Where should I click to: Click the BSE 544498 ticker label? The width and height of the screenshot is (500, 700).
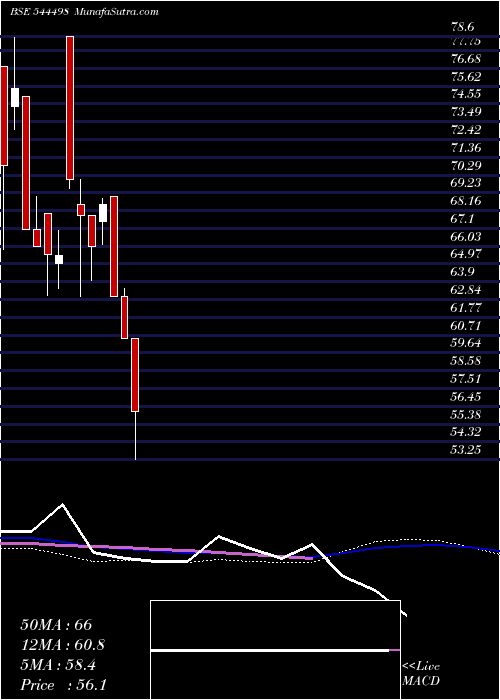coord(39,12)
